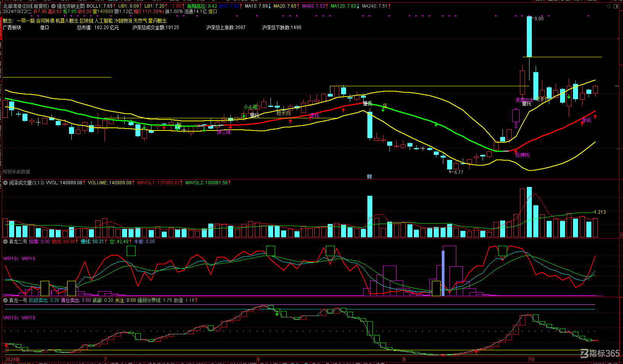Open the 一带一路 concept tag
This screenshot has width=623, height=364.
pyautogui.click(x=25, y=21)
